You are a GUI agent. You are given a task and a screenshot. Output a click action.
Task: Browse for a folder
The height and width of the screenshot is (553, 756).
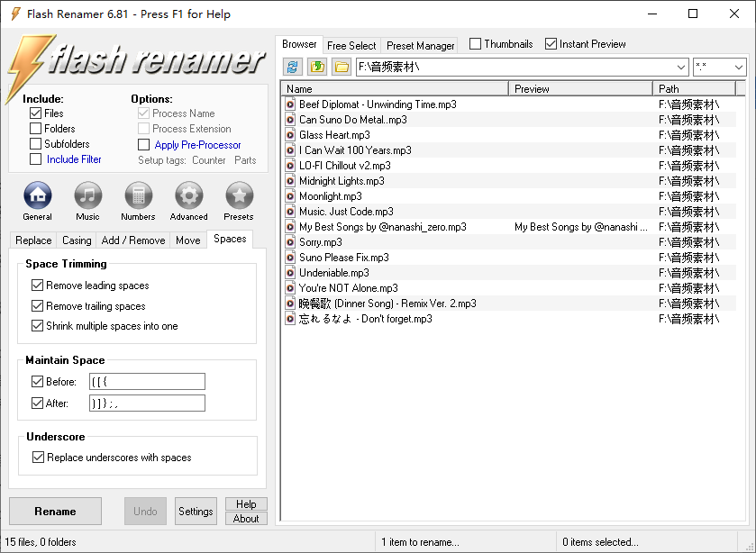(x=342, y=67)
